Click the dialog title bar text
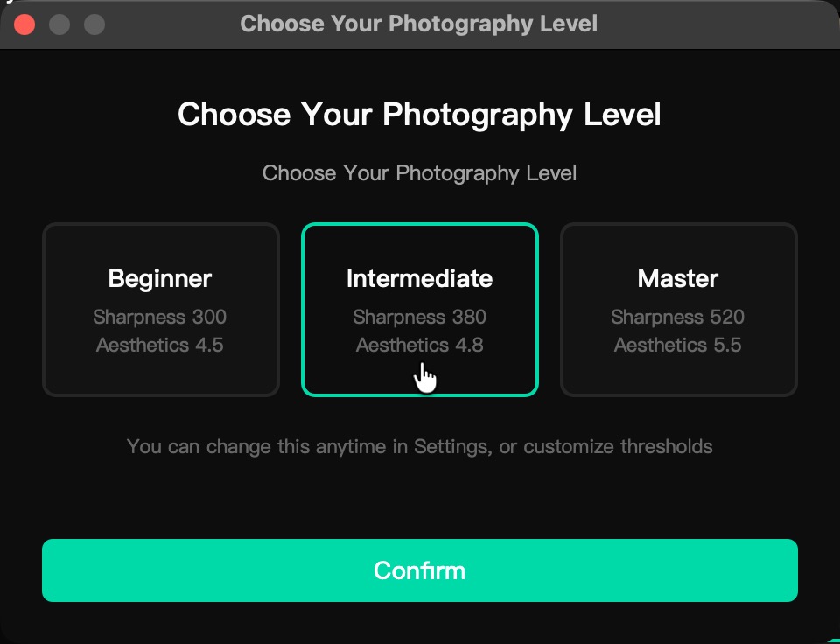Screen dimensions: 840x644 click(x=419, y=24)
